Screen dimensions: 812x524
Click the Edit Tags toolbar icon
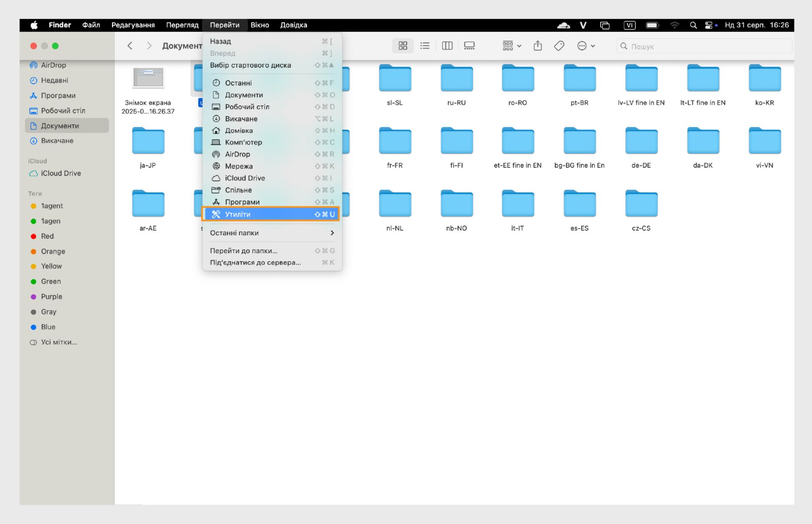pos(559,46)
